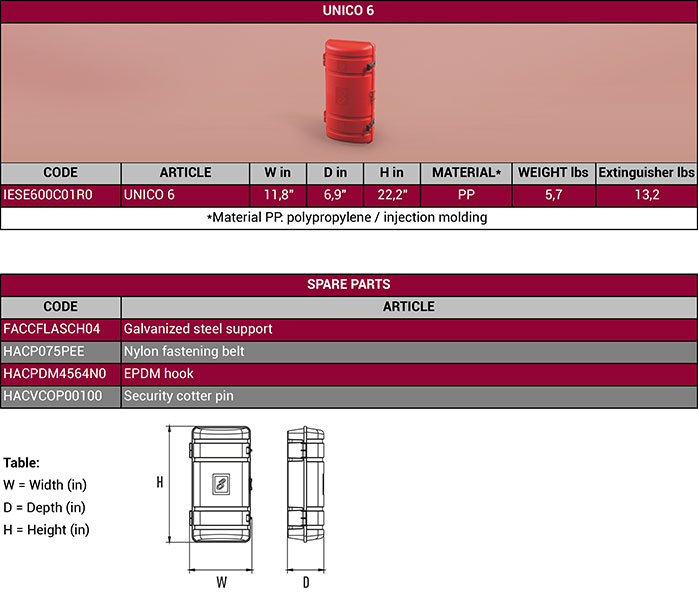Click the WEIGHT lbs column header
Image resolution: width=698 pixels, height=610 pixels.
coord(554,172)
